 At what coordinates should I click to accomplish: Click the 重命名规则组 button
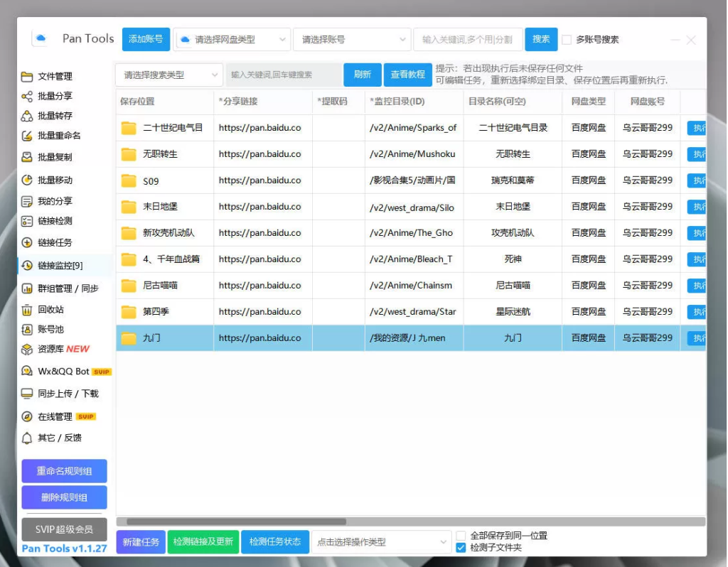(x=64, y=471)
